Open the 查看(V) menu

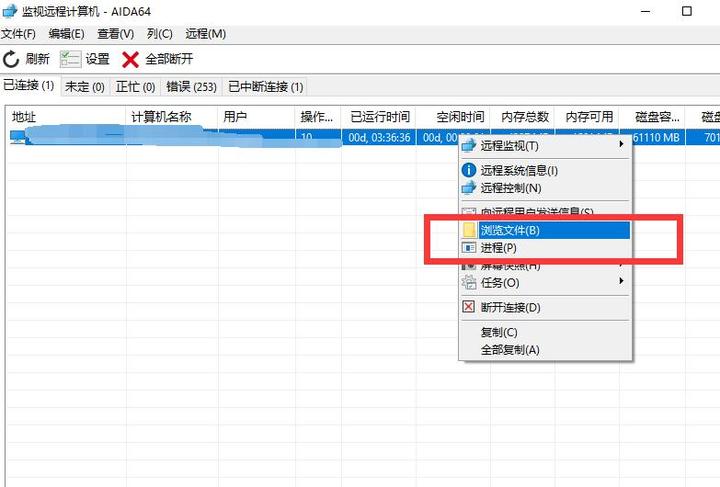point(116,34)
